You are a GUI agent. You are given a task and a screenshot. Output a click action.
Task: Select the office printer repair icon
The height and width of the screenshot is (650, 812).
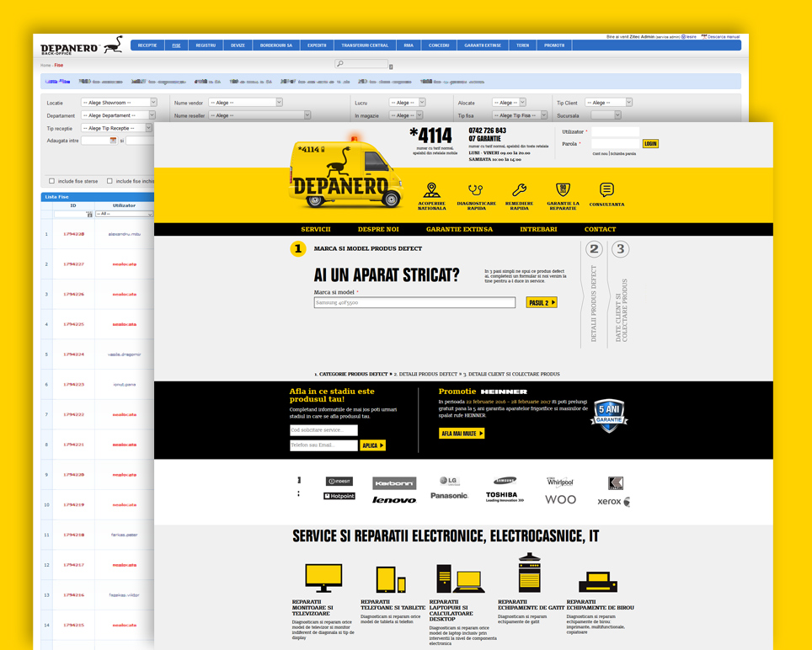coord(597,581)
